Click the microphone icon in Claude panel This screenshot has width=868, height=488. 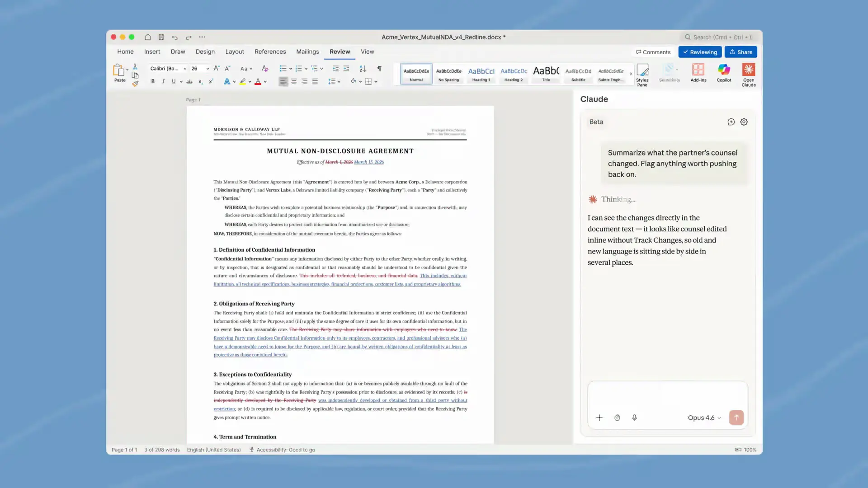pyautogui.click(x=634, y=418)
